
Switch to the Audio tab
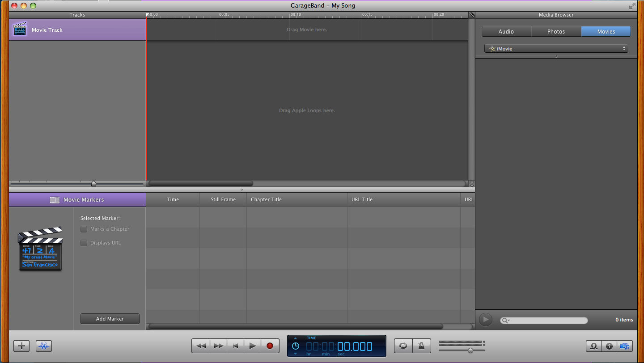coord(506,31)
